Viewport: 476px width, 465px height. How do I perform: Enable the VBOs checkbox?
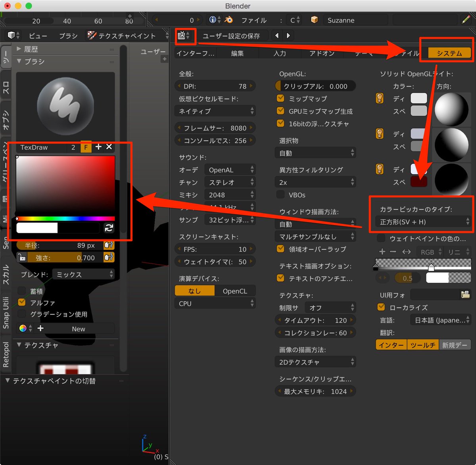(280, 194)
